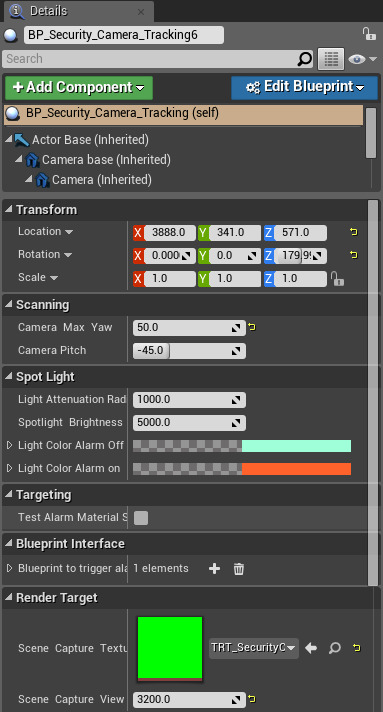Click the Location Z value 571.0
Screen dimensions: 383x712
(x=300, y=233)
